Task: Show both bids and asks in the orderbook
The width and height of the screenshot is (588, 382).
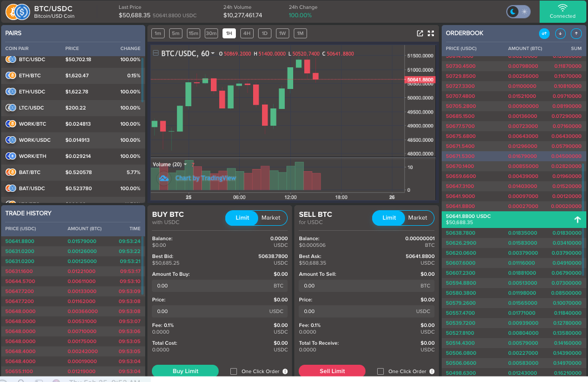Action: click(544, 33)
